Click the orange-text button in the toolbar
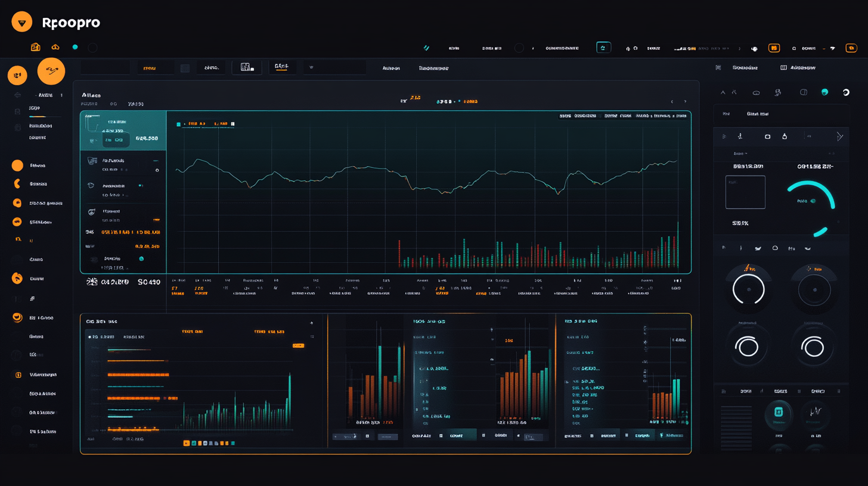Viewport: 868px width, 486px height. [156, 68]
